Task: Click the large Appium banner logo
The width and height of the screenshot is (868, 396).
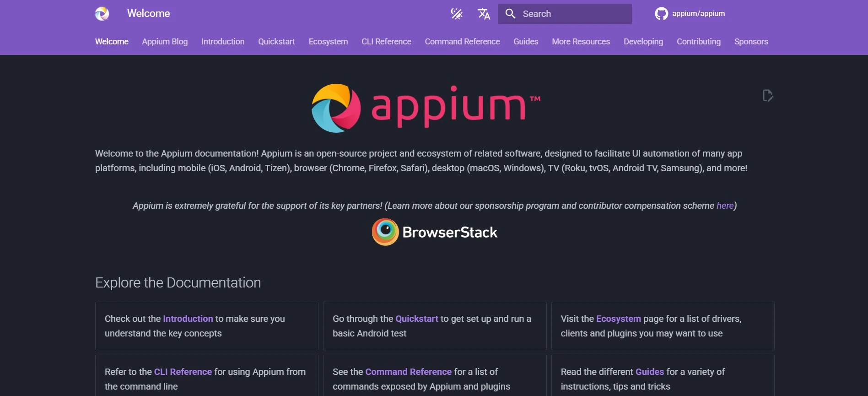Action: [x=426, y=108]
